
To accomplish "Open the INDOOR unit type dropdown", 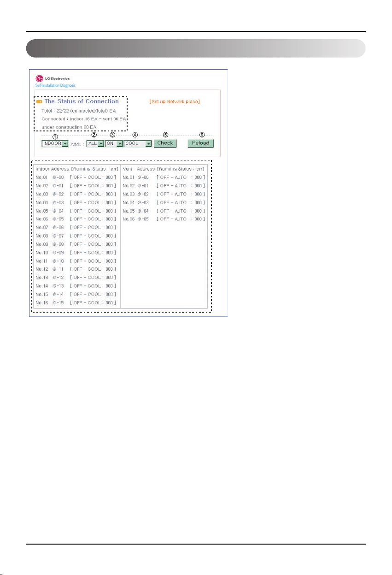I will (x=55, y=143).
